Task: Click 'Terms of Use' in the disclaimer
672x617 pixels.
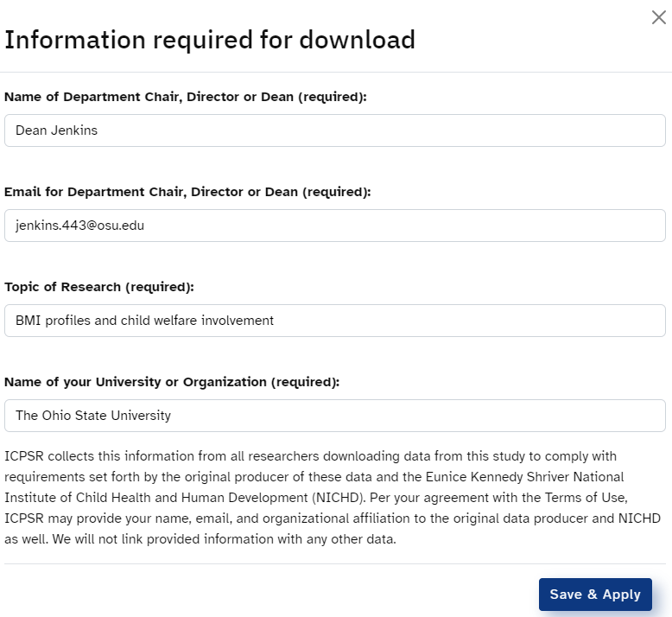Action: 586,498
